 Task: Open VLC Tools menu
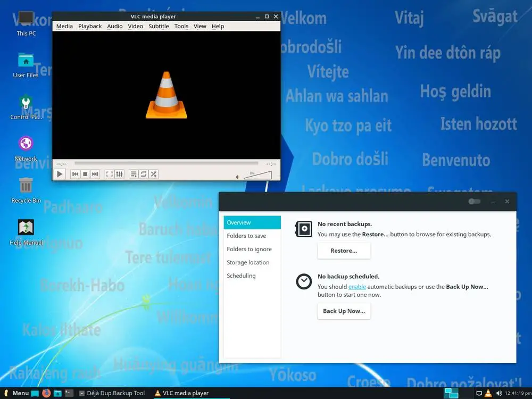(181, 26)
